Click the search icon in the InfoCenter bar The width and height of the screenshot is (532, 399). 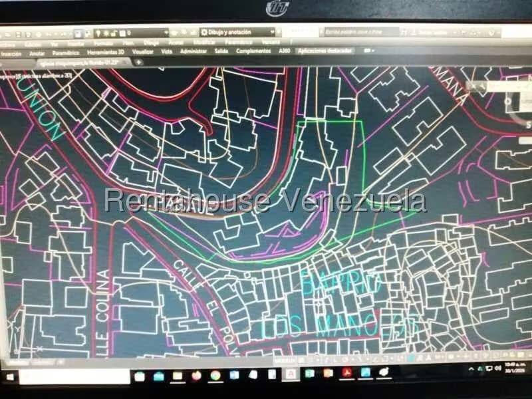tap(404, 31)
